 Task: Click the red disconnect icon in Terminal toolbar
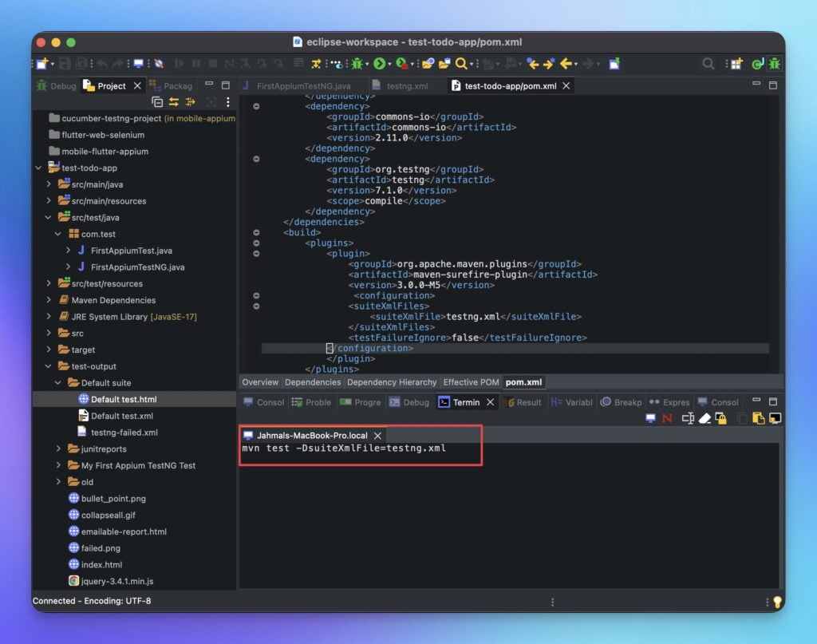(667, 418)
